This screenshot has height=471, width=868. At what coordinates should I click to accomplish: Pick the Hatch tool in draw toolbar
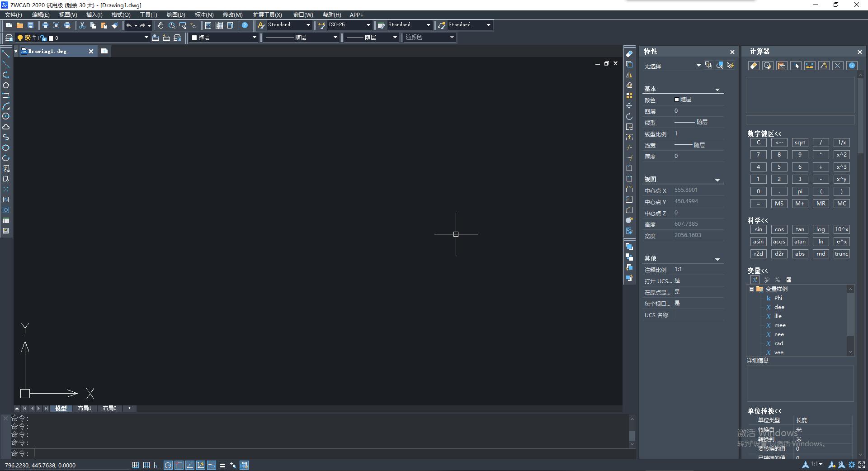coord(6,200)
